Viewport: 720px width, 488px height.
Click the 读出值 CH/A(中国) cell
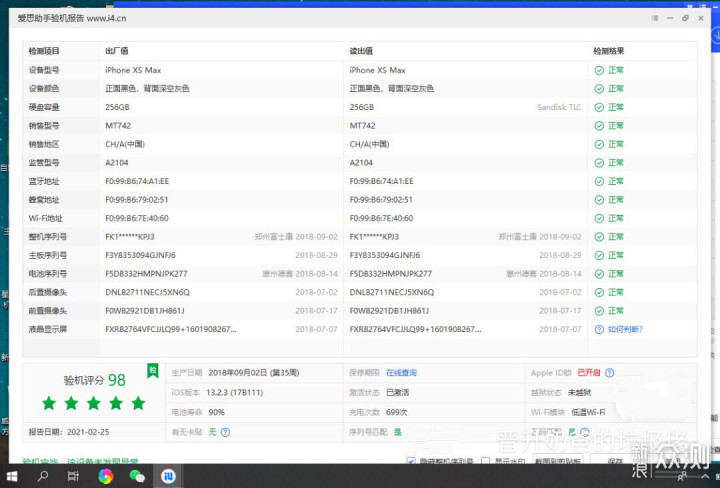click(x=370, y=144)
